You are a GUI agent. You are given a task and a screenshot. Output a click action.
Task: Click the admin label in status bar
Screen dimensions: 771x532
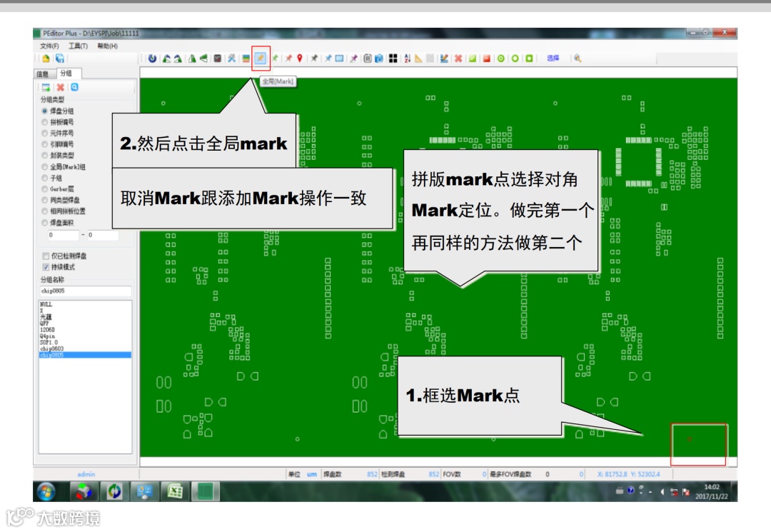pyautogui.click(x=86, y=474)
